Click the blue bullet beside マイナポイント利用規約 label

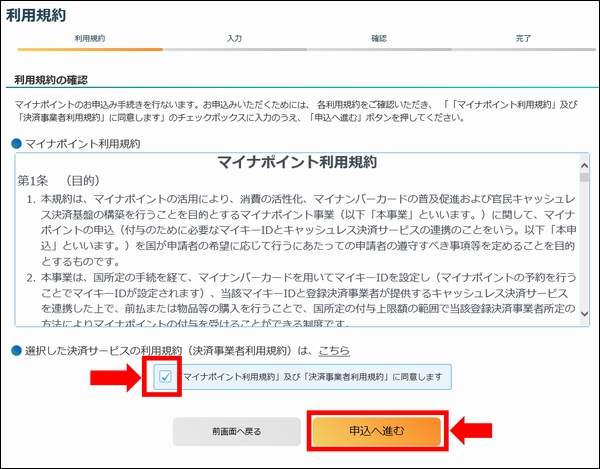pos(16,144)
